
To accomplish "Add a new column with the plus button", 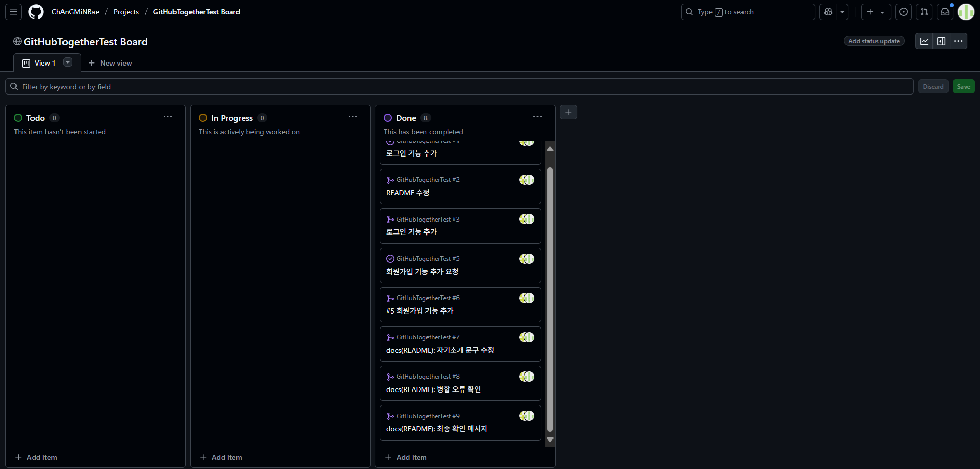I will [568, 112].
